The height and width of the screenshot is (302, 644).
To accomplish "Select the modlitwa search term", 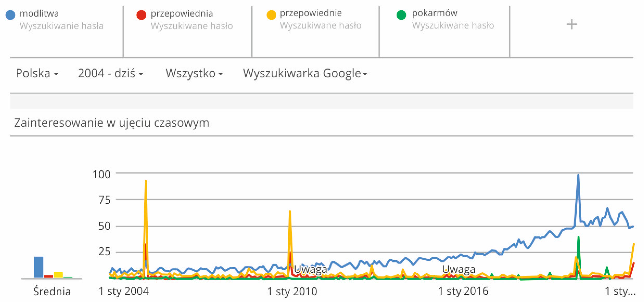I will coord(39,14).
